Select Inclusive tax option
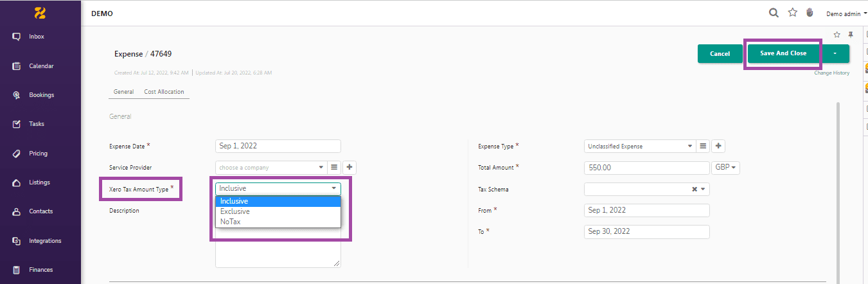The width and height of the screenshot is (868, 284). point(278,201)
